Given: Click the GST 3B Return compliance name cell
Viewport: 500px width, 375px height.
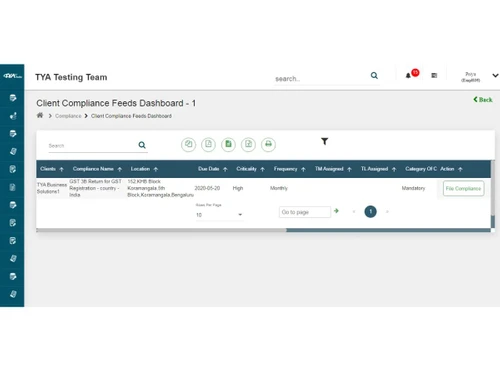Looking at the screenshot, I should [x=96, y=188].
